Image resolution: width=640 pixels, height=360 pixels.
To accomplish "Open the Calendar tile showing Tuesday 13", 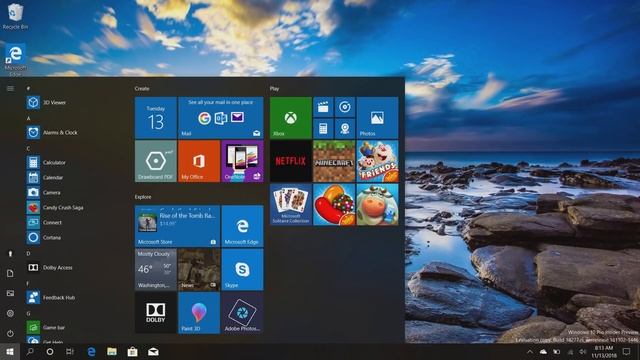I will click(x=156, y=118).
